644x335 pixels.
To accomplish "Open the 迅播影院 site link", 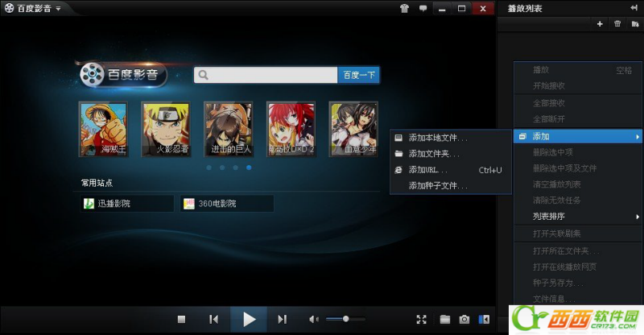I will pyautogui.click(x=127, y=204).
